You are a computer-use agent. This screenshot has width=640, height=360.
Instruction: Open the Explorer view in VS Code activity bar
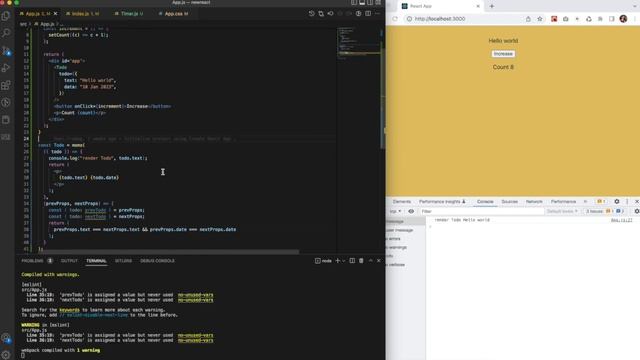coord(6,16)
